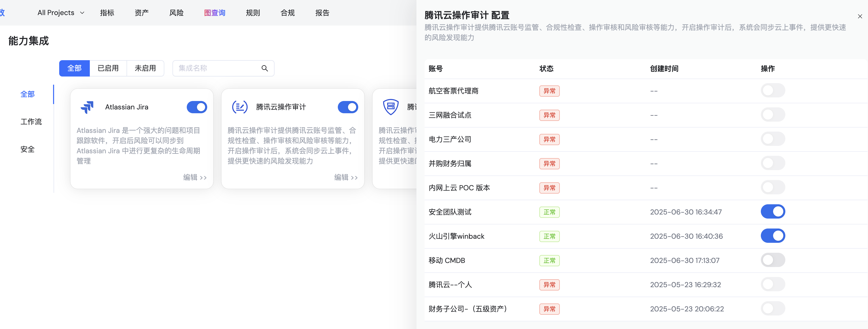Click the Atlassian Jira logo icon
Image resolution: width=868 pixels, height=329 pixels.
coord(87,107)
